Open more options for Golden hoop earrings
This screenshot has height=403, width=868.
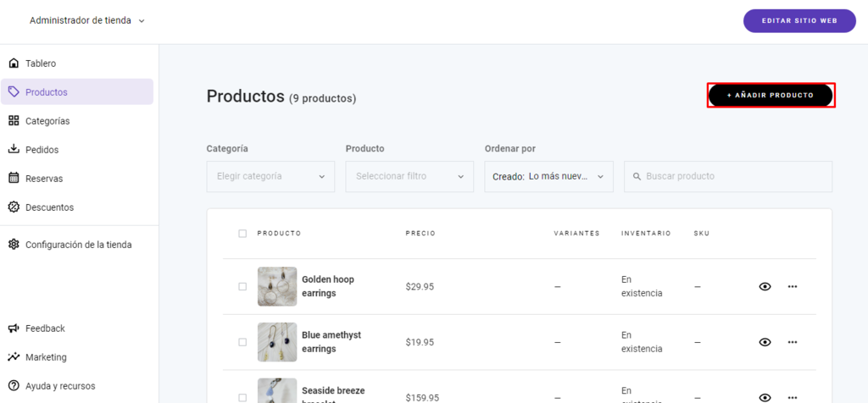(x=793, y=286)
